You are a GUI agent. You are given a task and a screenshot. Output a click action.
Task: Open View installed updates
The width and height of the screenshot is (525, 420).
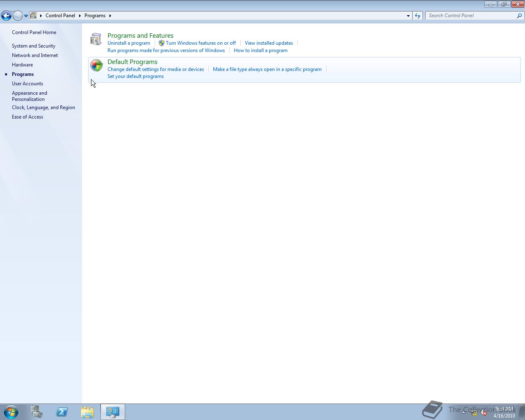[x=269, y=43]
